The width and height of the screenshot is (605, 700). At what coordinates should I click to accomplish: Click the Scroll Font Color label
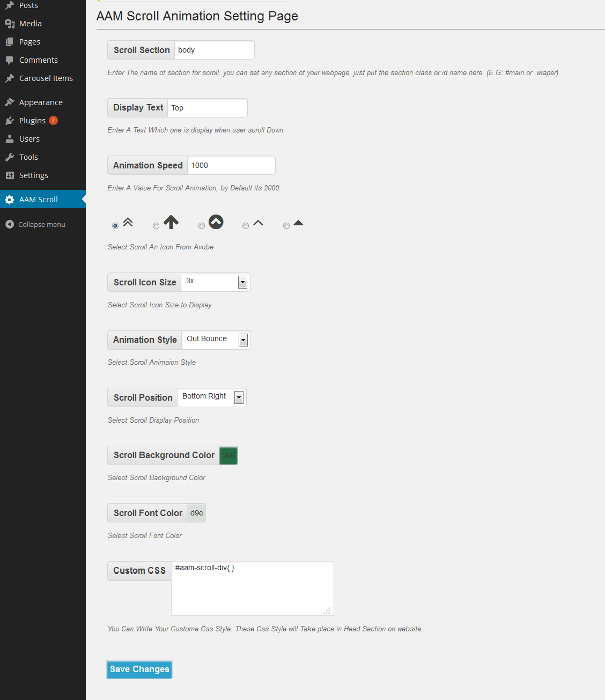point(148,513)
